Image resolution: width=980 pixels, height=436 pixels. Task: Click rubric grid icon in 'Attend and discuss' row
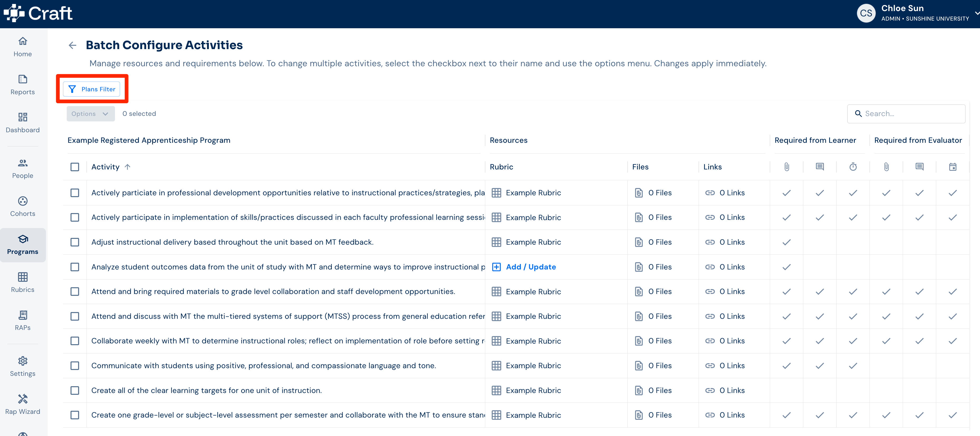coord(496,316)
